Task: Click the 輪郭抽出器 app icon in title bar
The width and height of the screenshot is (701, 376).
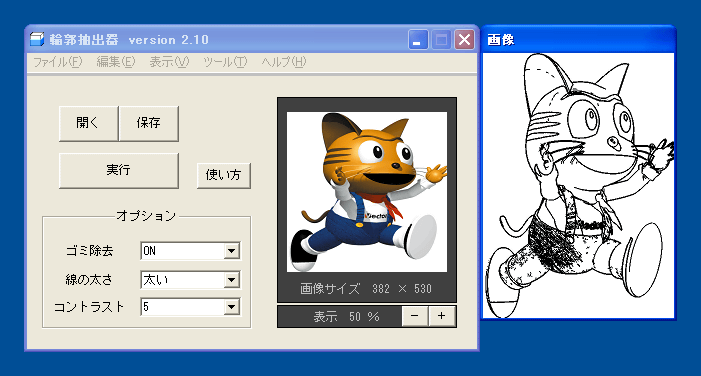Action: (x=37, y=39)
